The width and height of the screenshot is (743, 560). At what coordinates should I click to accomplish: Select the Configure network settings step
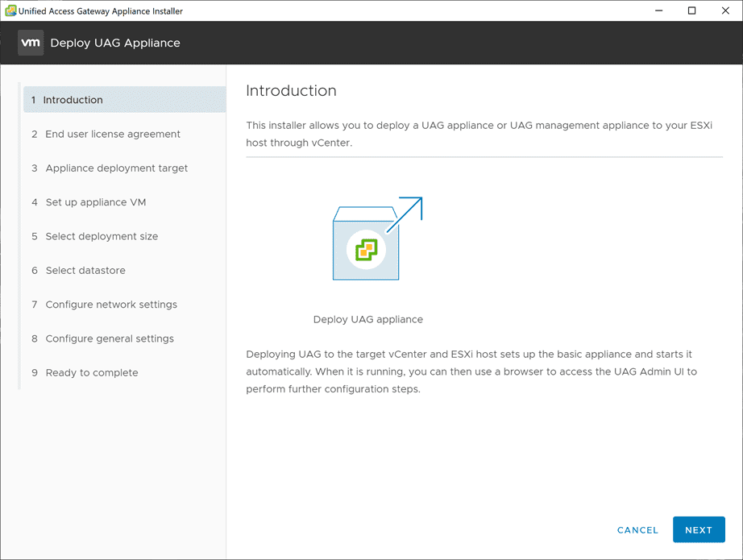click(x=111, y=305)
